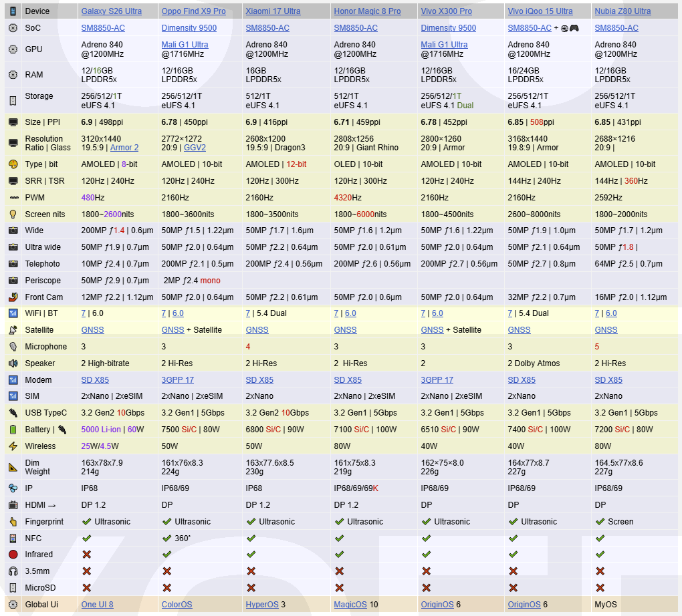Open the One UI 8 link
Viewport: 682px width, 616px height.
point(98,604)
